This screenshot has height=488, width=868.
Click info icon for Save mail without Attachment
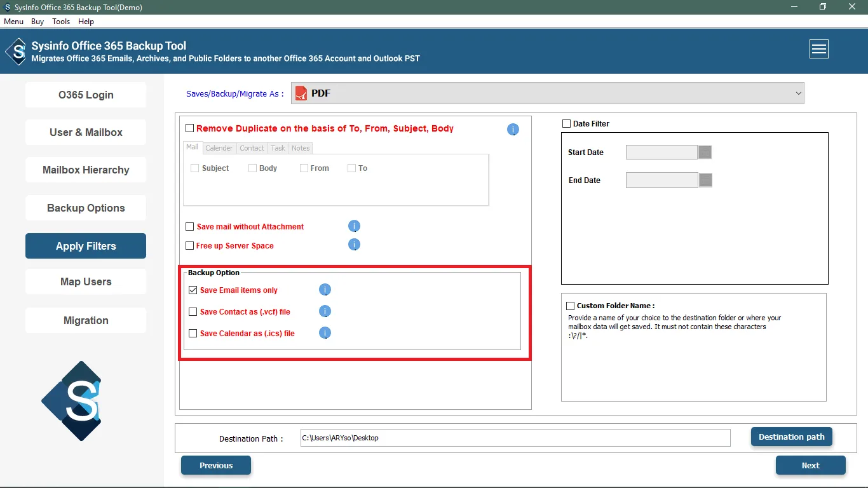click(x=355, y=226)
